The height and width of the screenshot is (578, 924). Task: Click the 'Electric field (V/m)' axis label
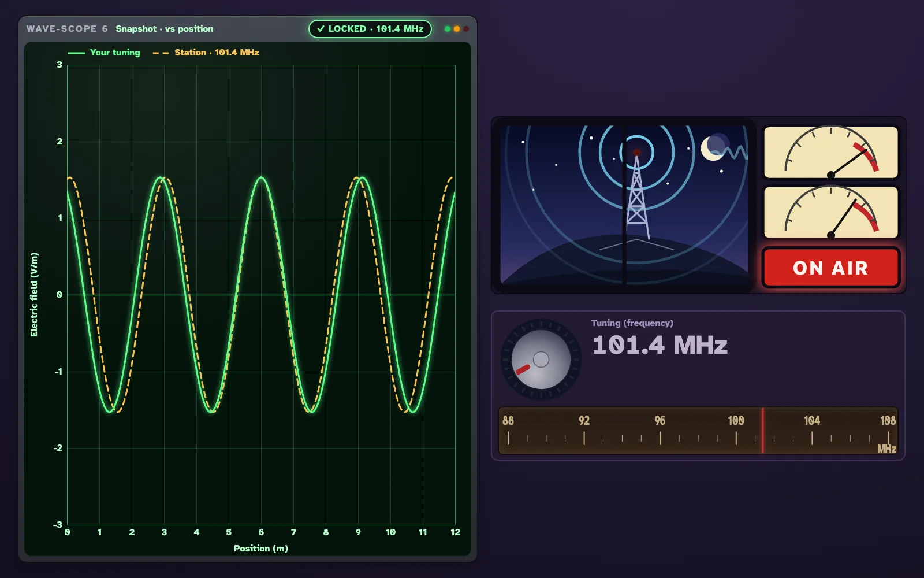34,295
